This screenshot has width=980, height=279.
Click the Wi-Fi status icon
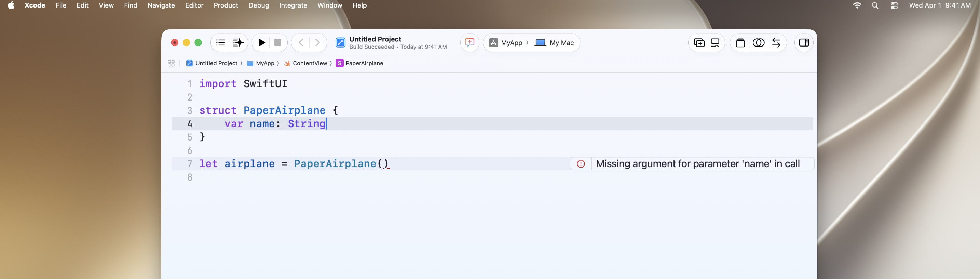pyautogui.click(x=857, y=5)
